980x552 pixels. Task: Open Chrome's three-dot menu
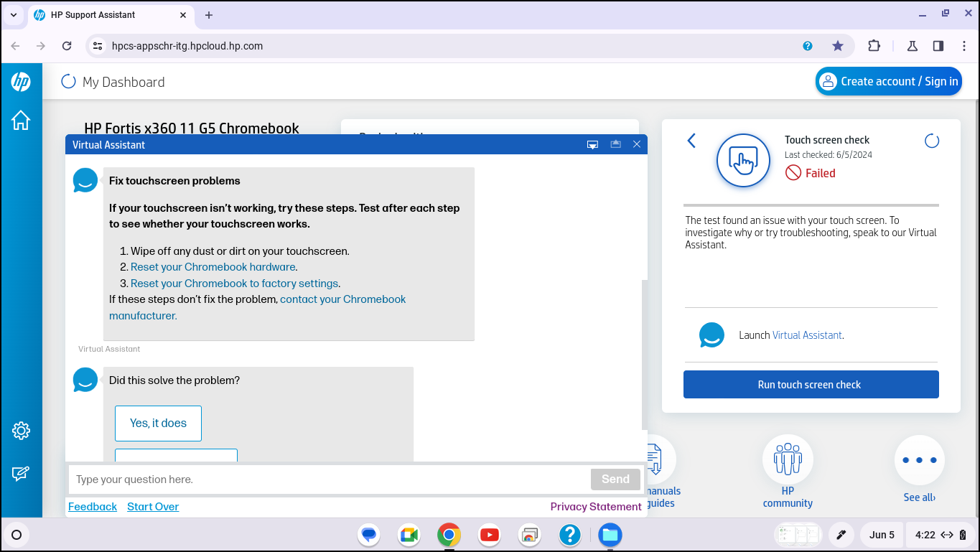click(964, 45)
